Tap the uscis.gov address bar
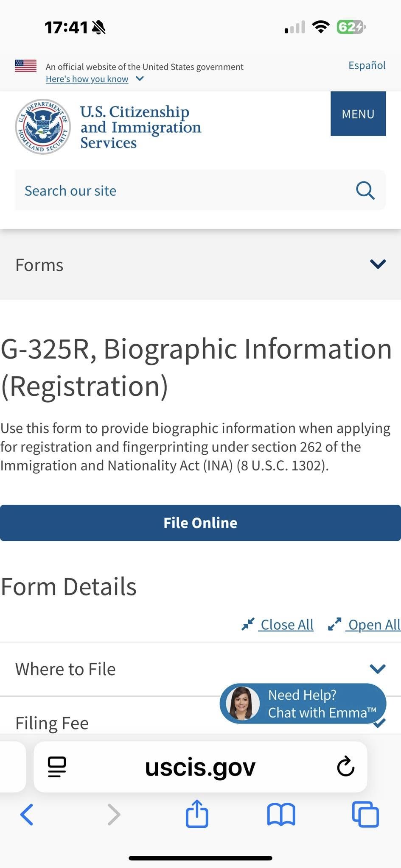 click(200, 767)
